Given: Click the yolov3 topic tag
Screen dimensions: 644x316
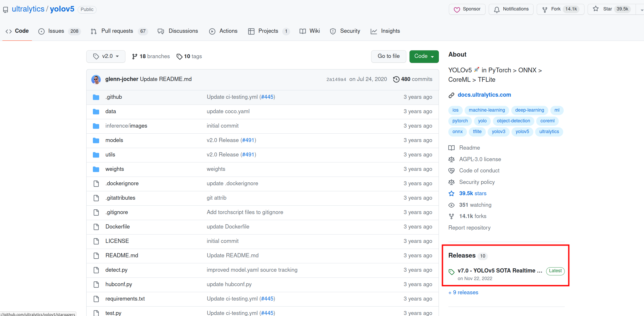Looking at the screenshot, I should coord(498,132).
